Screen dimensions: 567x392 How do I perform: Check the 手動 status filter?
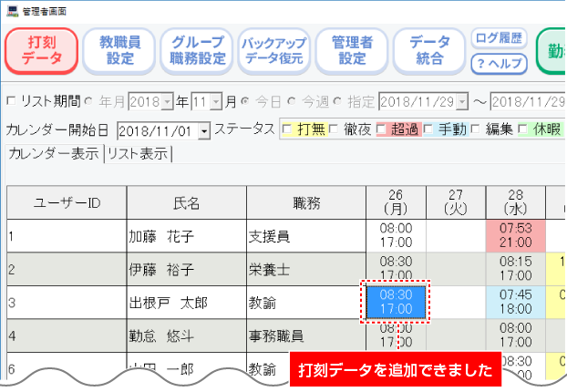click(428, 129)
